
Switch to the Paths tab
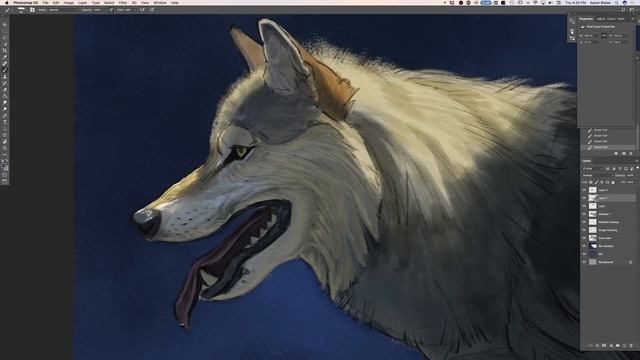[x=621, y=19]
